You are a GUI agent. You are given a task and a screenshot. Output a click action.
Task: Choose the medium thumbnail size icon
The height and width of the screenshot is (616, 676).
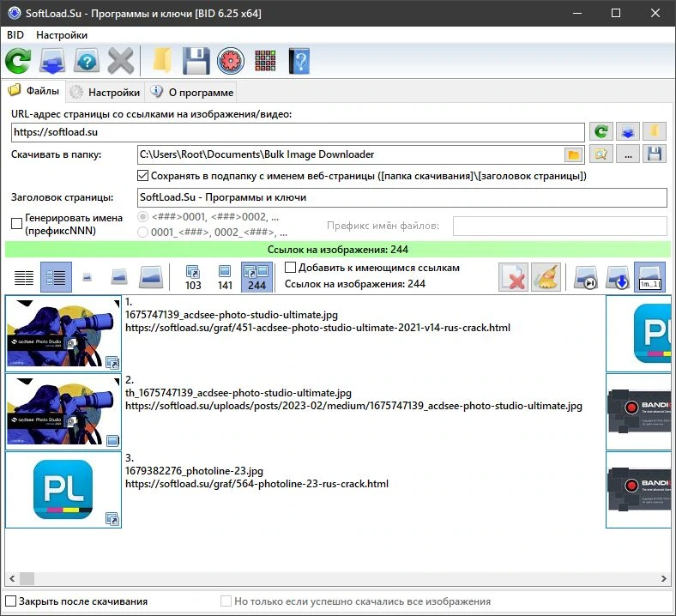119,277
